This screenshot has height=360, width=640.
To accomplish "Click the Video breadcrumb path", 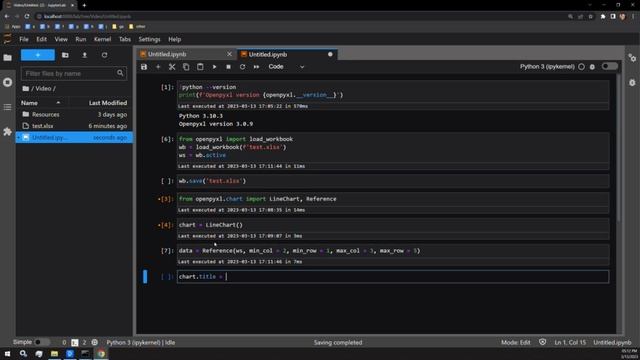I will 43,89.
